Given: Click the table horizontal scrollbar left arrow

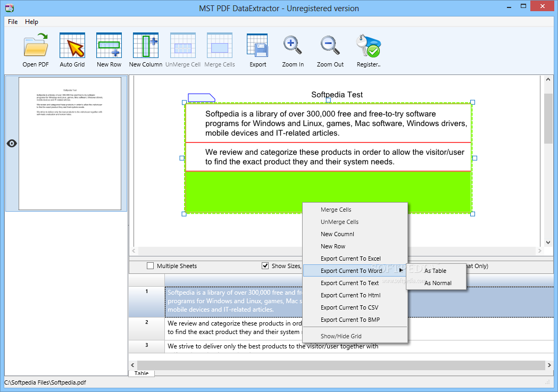Looking at the screenshot, I should (133, 365).
